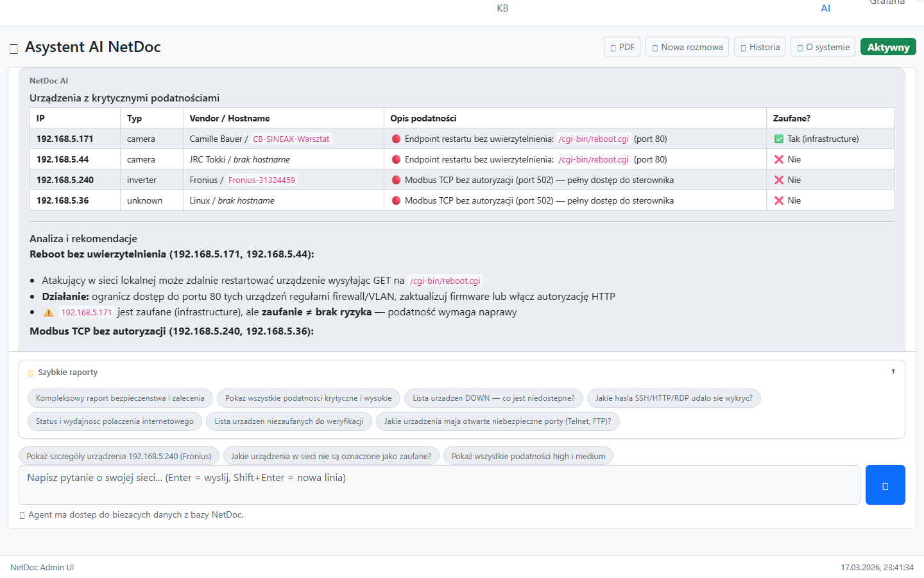Screen dimensions: 924x578
Task: Click the warning icon next to 192.168.5.171
Action: point(49,312)
